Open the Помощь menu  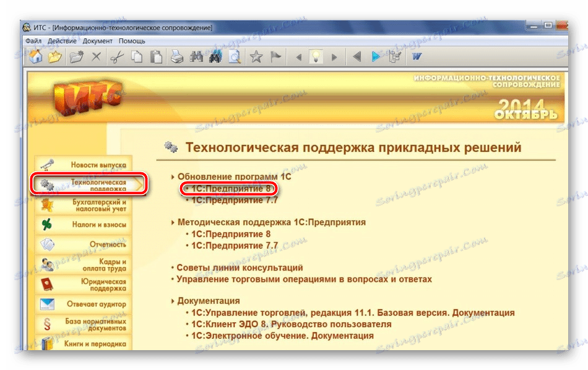tap(132, 41)
